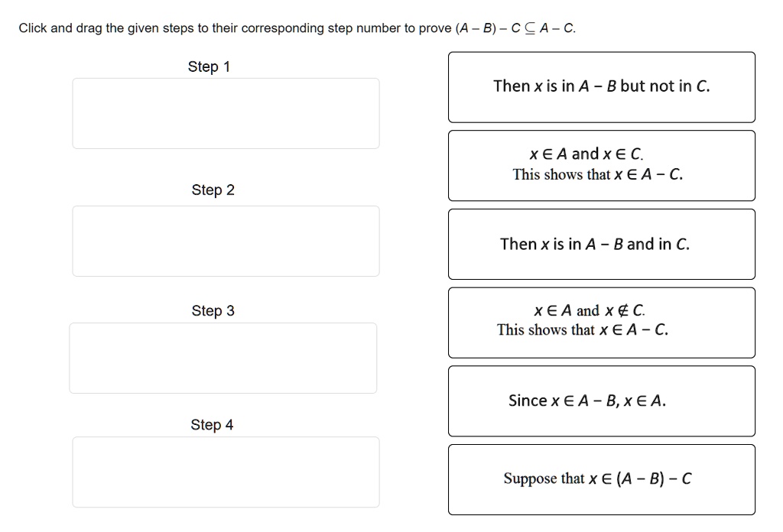This screenshot has width=783, height=532.
Task: Select the card stating "Since x ∈ A − B, x ∈ A"
Action: pyautogui.click(x=602, y=401)
